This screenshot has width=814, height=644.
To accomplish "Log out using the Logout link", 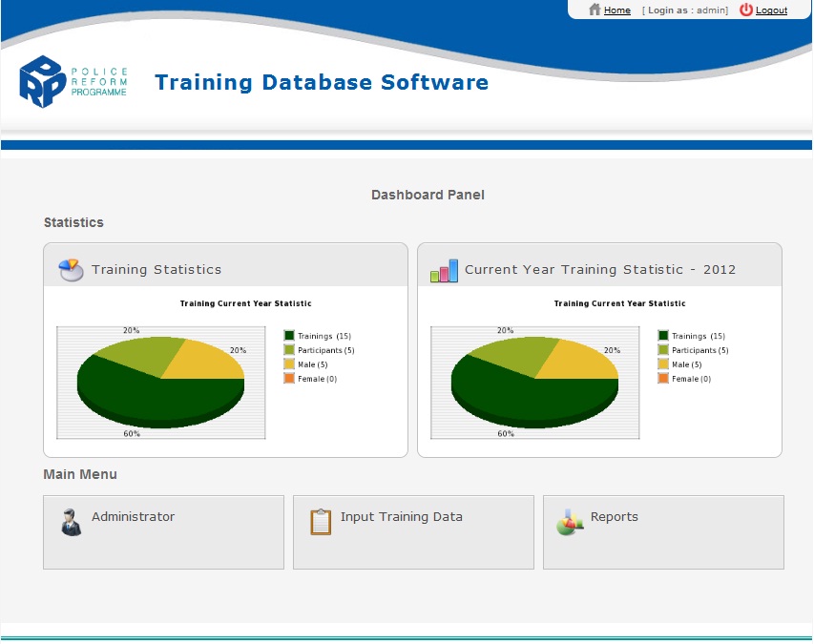I will click(x=771, y=10).
